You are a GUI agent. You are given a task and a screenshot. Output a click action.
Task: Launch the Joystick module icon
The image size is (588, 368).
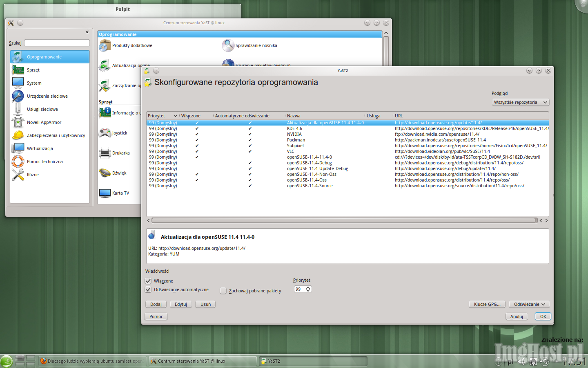(x=105, y=133)
